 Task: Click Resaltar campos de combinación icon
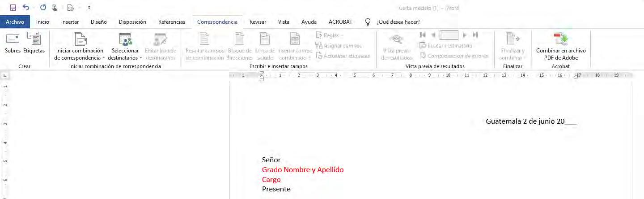tap(205, 47)
